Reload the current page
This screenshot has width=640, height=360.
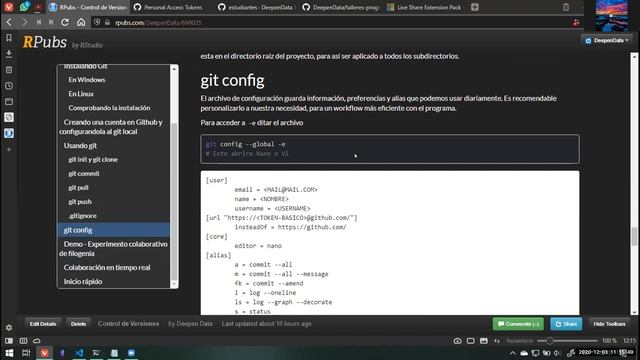tap(65, 22)
